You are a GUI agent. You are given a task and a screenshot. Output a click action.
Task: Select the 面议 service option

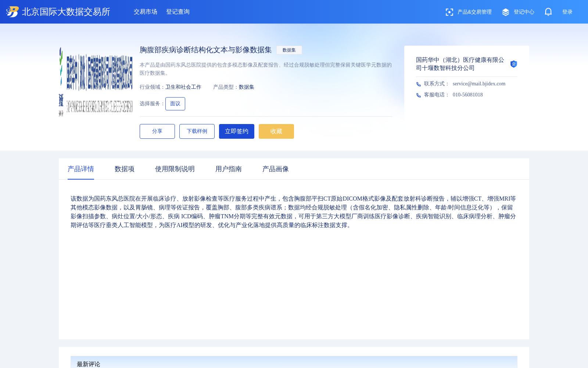click(175, 104)
